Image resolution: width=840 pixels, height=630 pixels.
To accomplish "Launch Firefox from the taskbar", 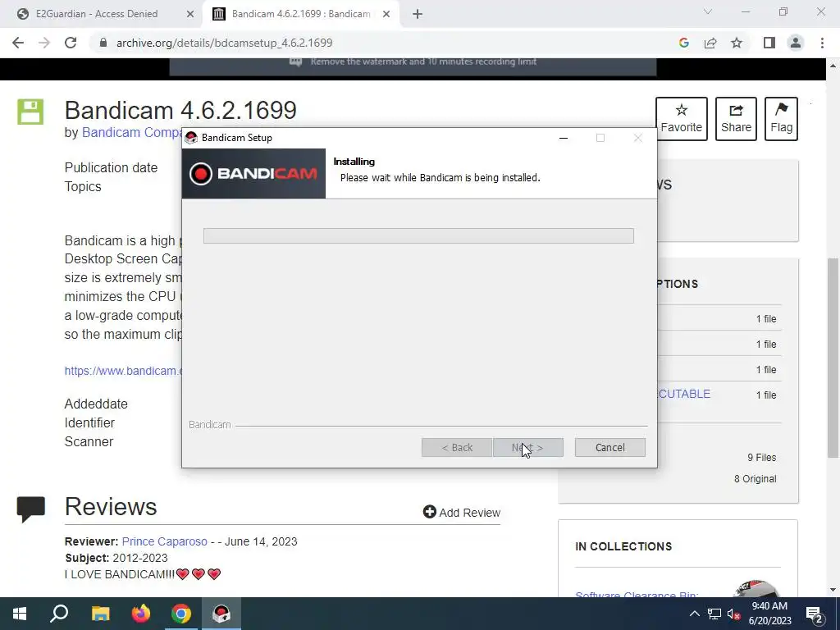I will tap(141, 614).
